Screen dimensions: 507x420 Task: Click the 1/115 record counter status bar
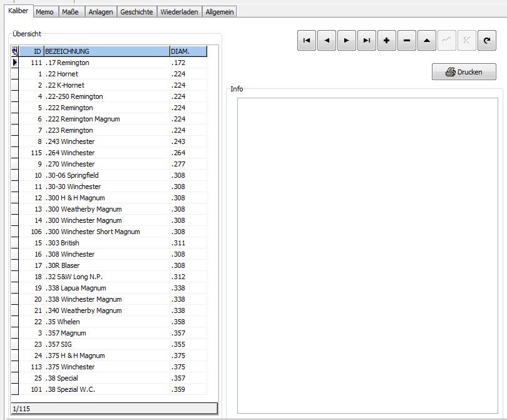(x=115, y=409)
